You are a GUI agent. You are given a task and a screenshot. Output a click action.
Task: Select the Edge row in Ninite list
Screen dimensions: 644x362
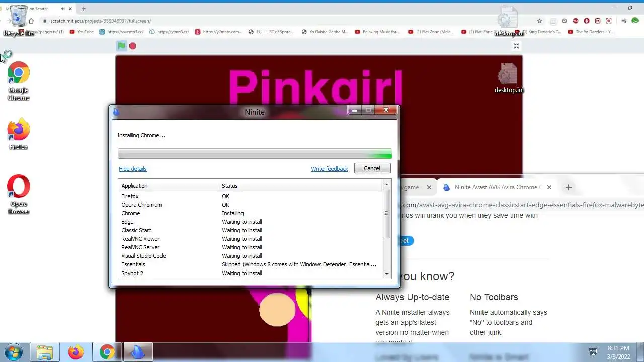[x=250, y=222]
